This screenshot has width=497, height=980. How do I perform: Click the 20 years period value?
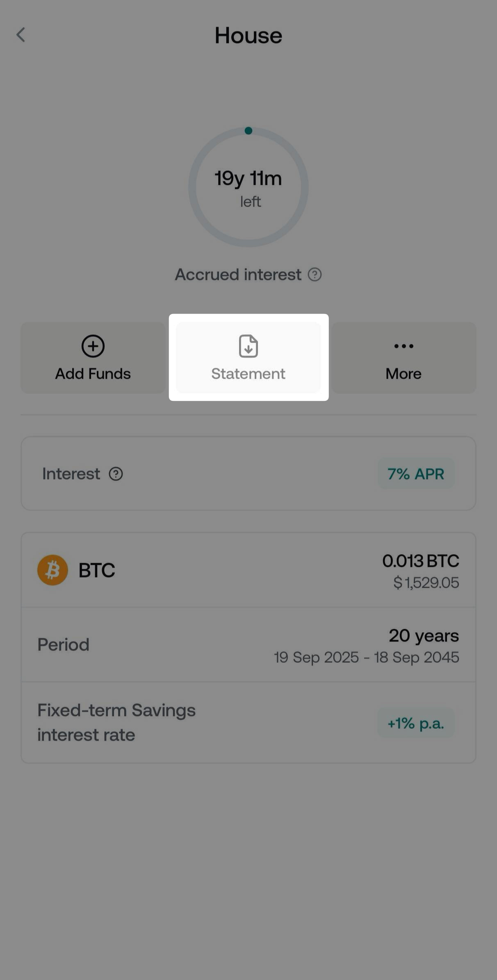[424, 636]
